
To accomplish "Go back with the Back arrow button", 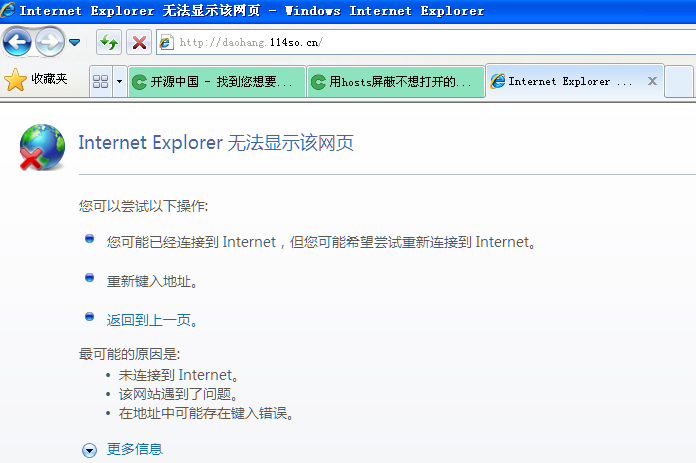I will click(x=17, y=42).
